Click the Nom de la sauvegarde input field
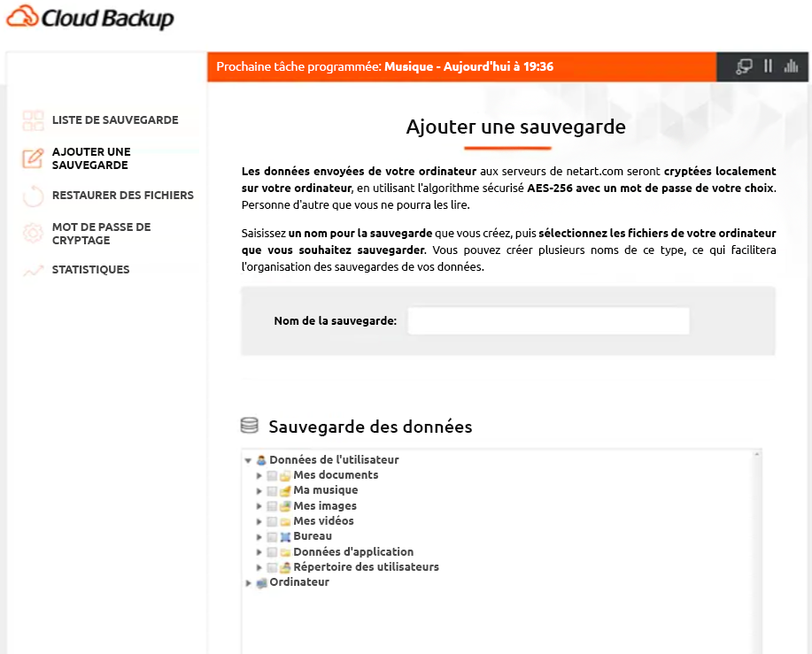This screenshot has height=654, width=812. coord(547,320)
